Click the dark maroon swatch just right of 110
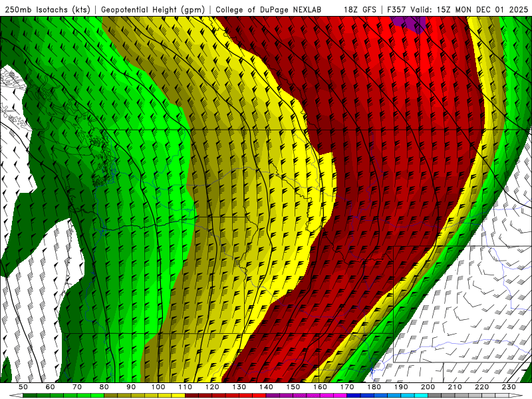Screen dimensions: 532x399 192,396
